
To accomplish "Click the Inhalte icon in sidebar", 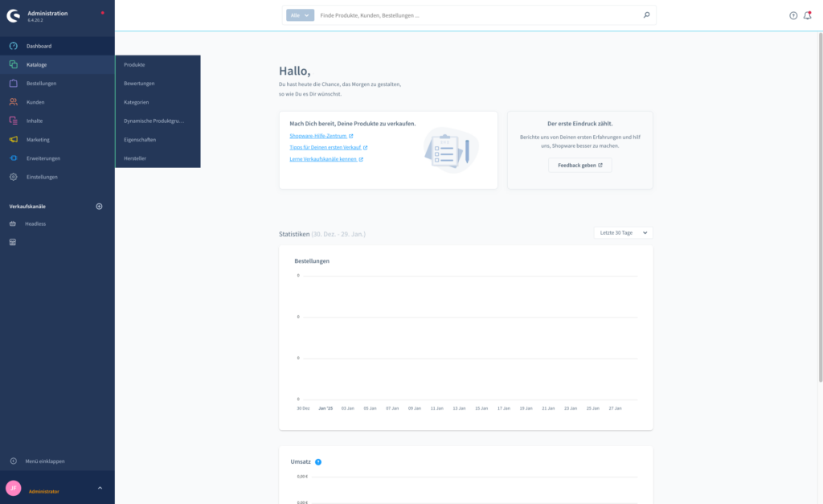I will [14, 121].
